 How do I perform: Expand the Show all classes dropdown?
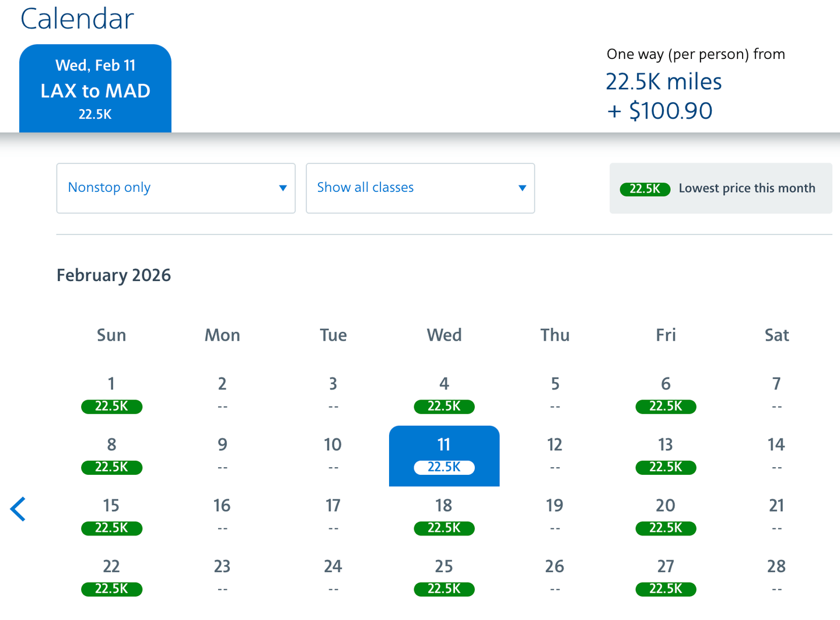(420, 188)
